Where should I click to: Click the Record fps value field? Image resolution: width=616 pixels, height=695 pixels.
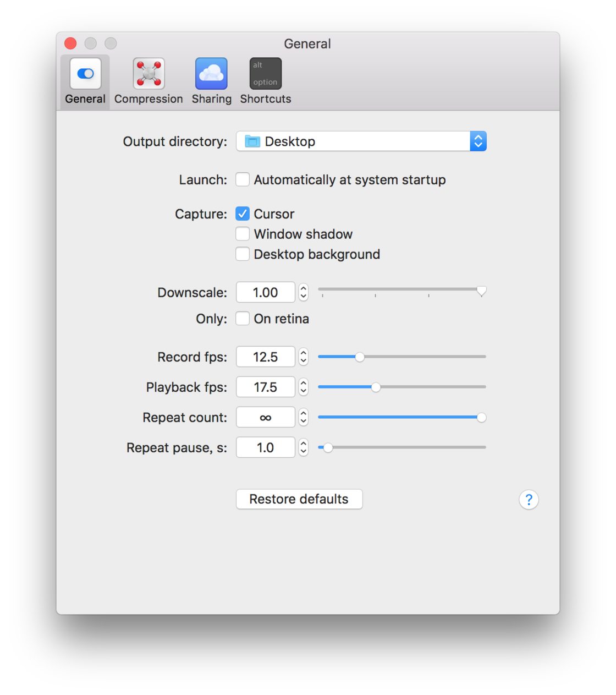pyautogui.click(x=266, y=357)
